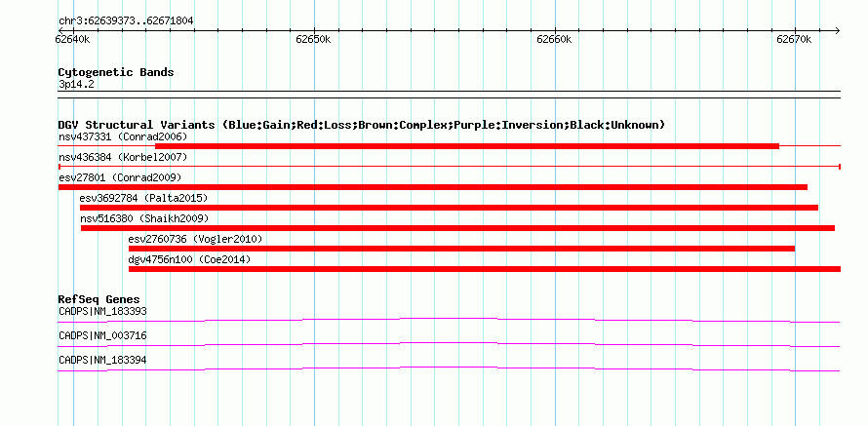Click the esv3692784 red loss bar
Screen dimensions: 868x426
pyautogui.click(x=449, y=208)
